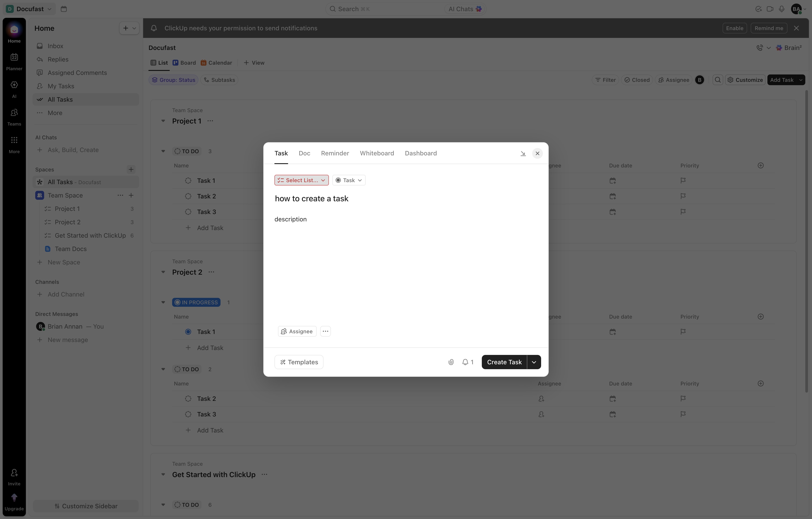This screenshot has height=519, width=812.
Task: Click the Create Task button
Action: coord(504,362)
